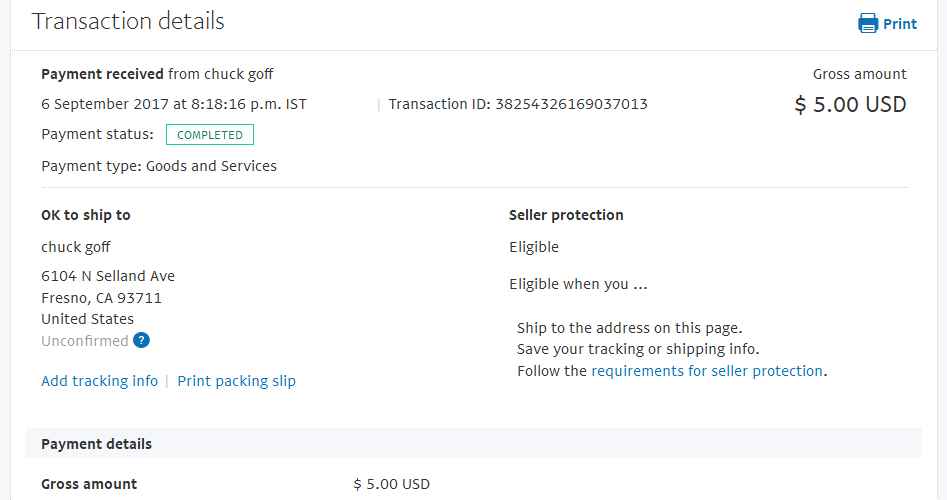Image resolution: width=947 pixels, height=500 pixels.
Task: Click the Unconfirmed address status label
Action: click(x=85, y=341)
